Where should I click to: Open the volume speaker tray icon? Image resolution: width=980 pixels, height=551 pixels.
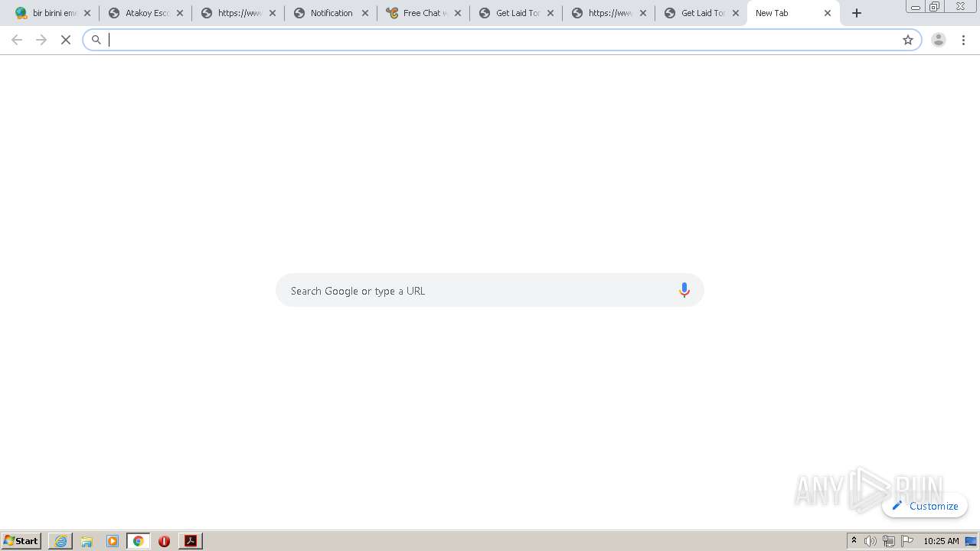coord(871,541)
